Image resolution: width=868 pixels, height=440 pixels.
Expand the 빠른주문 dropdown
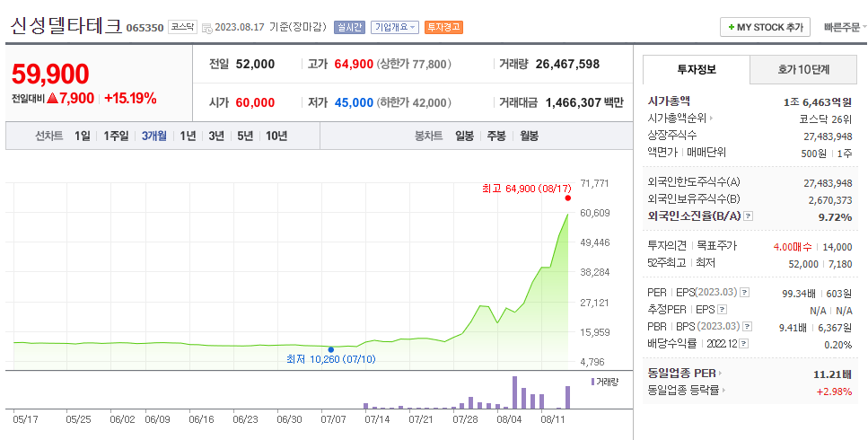(x=846, y=27)
